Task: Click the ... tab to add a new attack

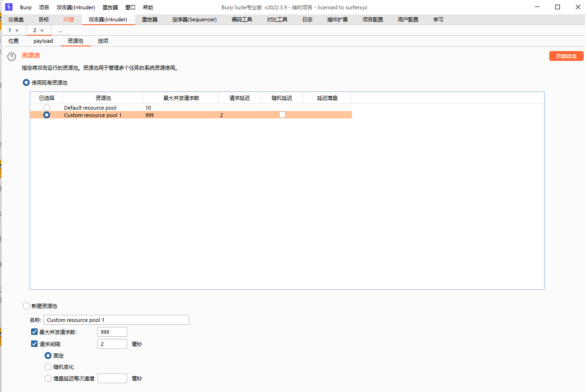Action: pos(60,30)
